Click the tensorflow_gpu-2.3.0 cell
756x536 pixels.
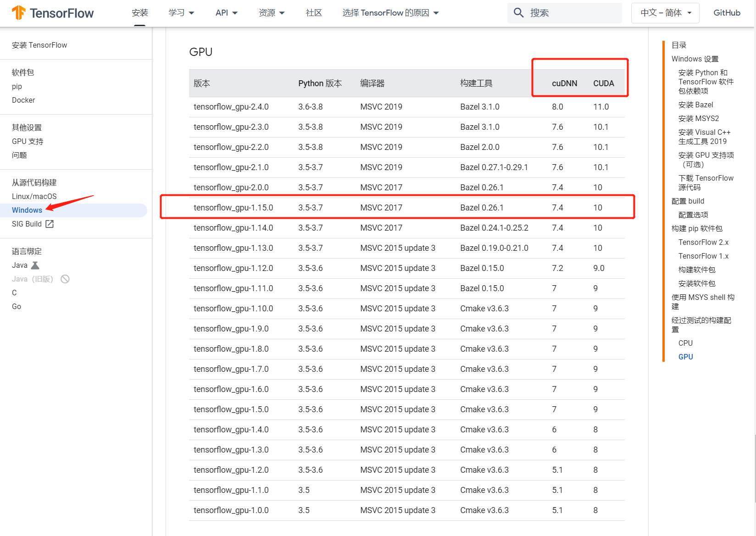point(231,127)
